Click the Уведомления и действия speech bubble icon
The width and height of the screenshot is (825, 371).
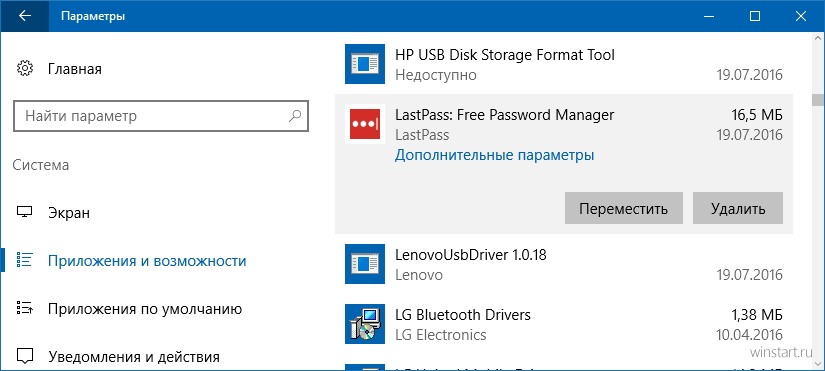tap(25, 356)
